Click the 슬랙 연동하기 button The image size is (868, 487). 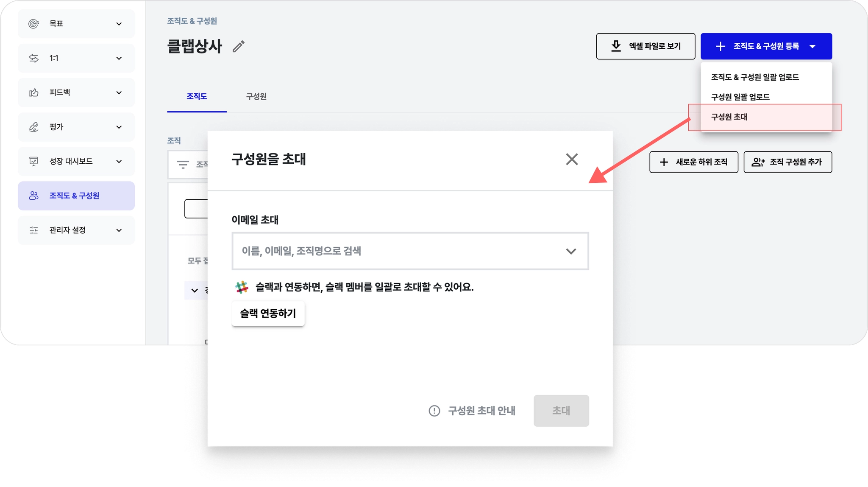click(x=268, y=313)
